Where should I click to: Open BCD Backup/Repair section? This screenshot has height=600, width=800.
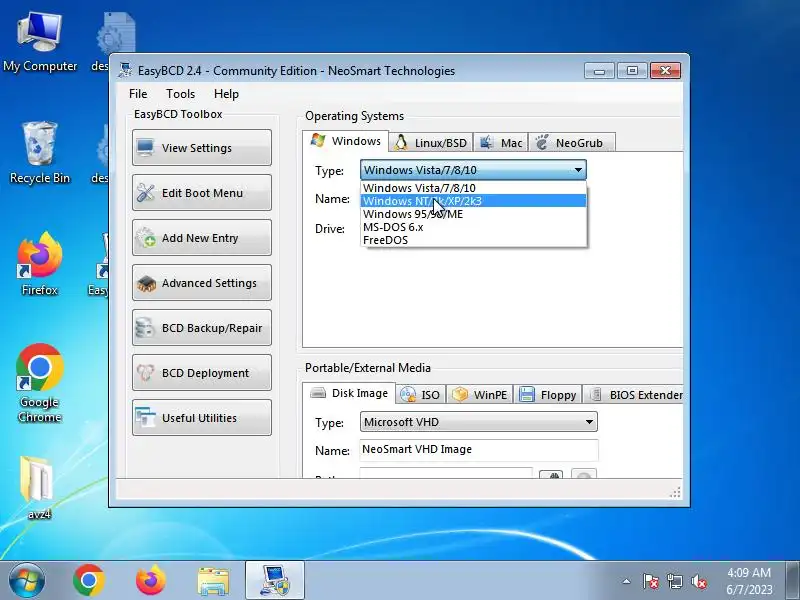pyautogui.click(x=202, y=328)
